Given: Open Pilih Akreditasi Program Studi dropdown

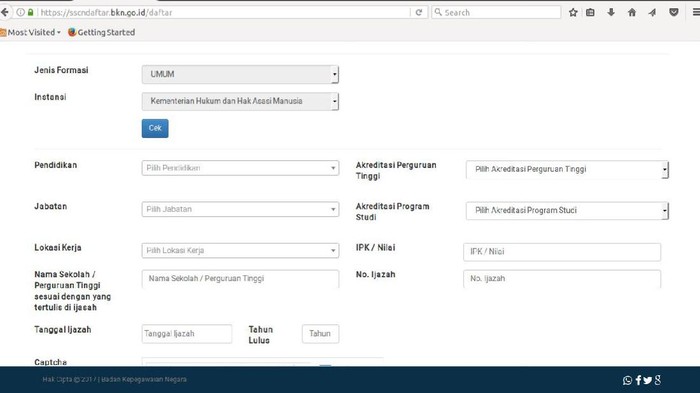Looking at the screenshot, I should tap(567, 210).
